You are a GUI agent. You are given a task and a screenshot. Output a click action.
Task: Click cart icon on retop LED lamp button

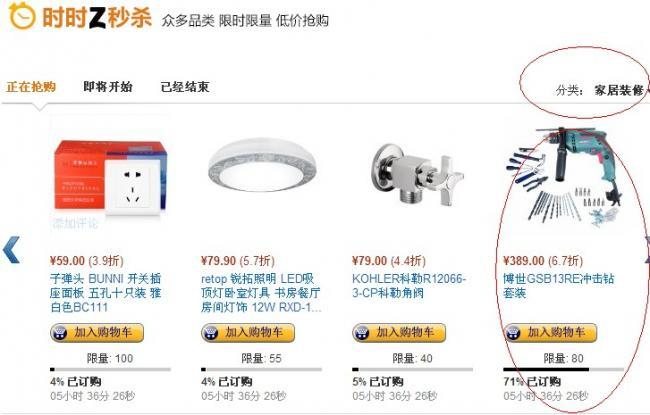click(211, 333)
